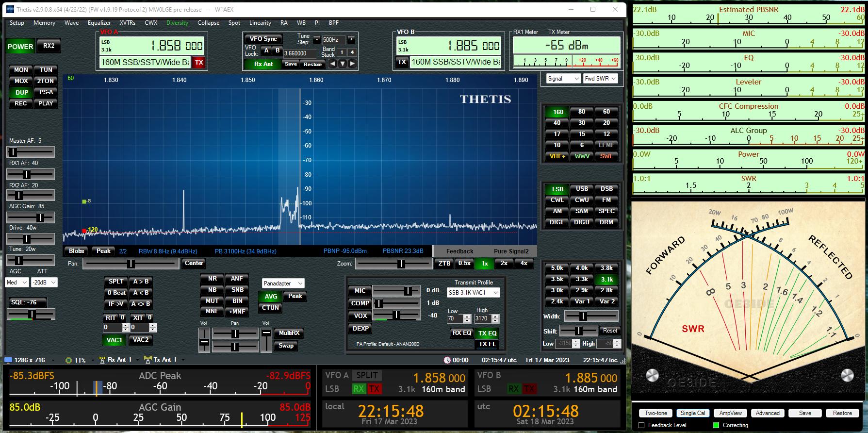This screenshot has height=433, width=868.
Task: Expand the Tx Ant 1 dropdown arrow
Action: pyautogui.click(x=183, y=360)
